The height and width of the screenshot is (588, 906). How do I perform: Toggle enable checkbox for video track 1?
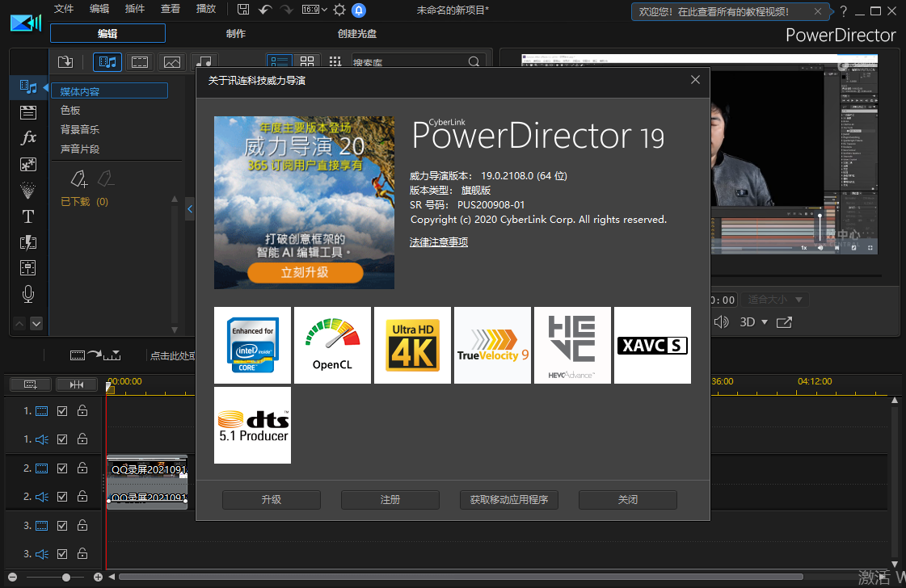[62, 411]
